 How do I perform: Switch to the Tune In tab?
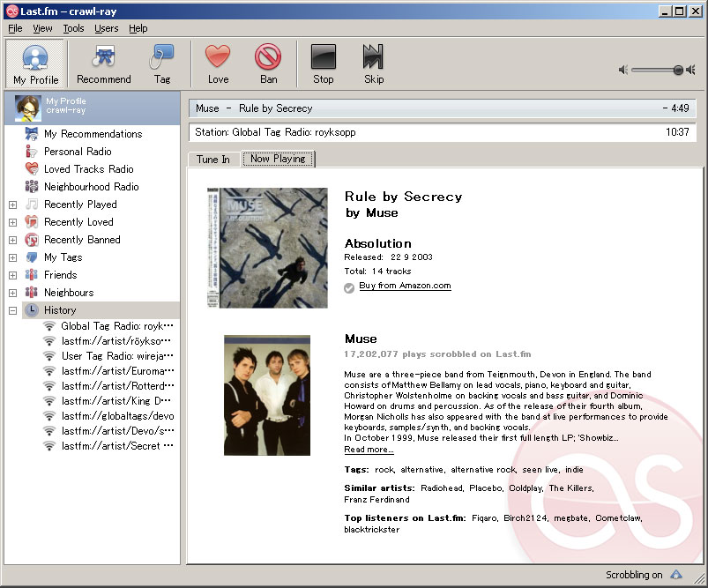click(213, 159)
